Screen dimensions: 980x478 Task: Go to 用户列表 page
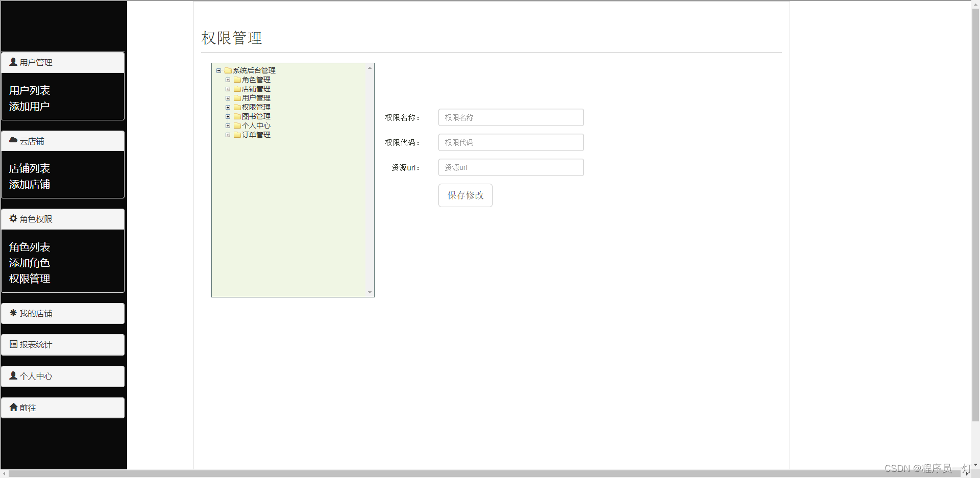[x=30, y=90]
